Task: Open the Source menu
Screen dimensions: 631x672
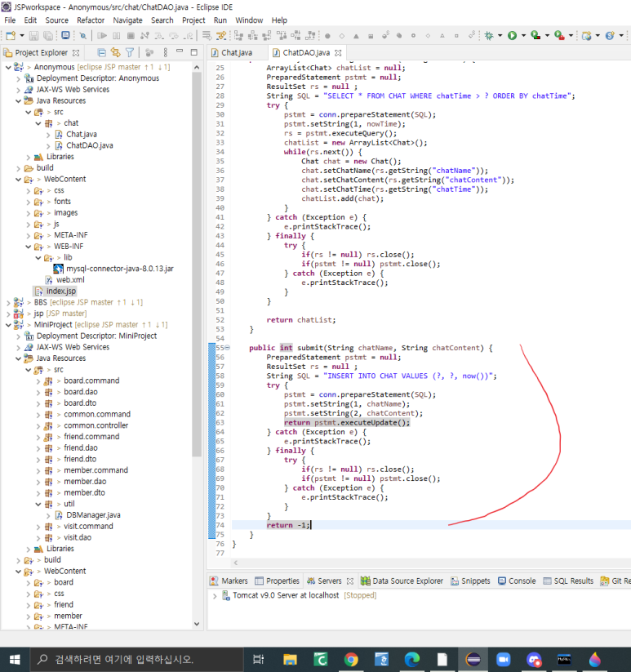Action: tap(56, 20)
